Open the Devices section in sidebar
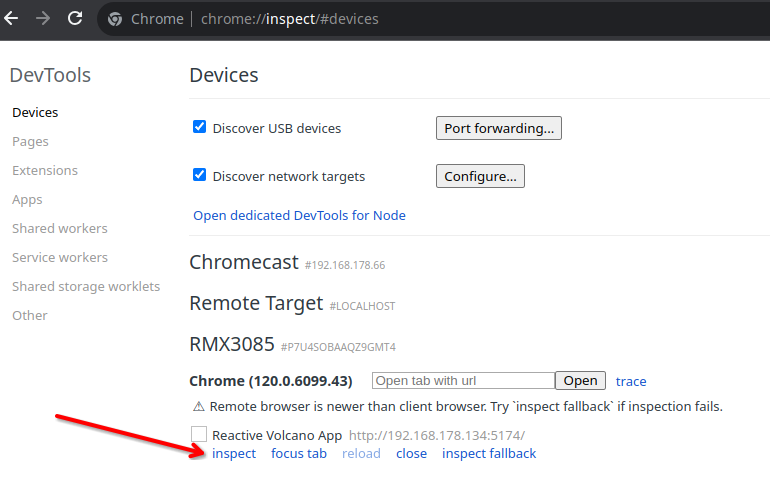 (35, 112)
